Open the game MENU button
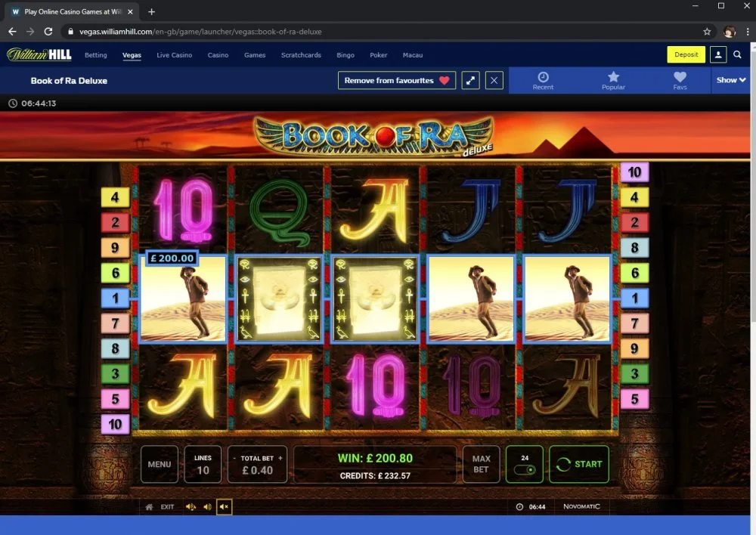The width and height of the screenshot is (756, 535). (x=159, y=464)
